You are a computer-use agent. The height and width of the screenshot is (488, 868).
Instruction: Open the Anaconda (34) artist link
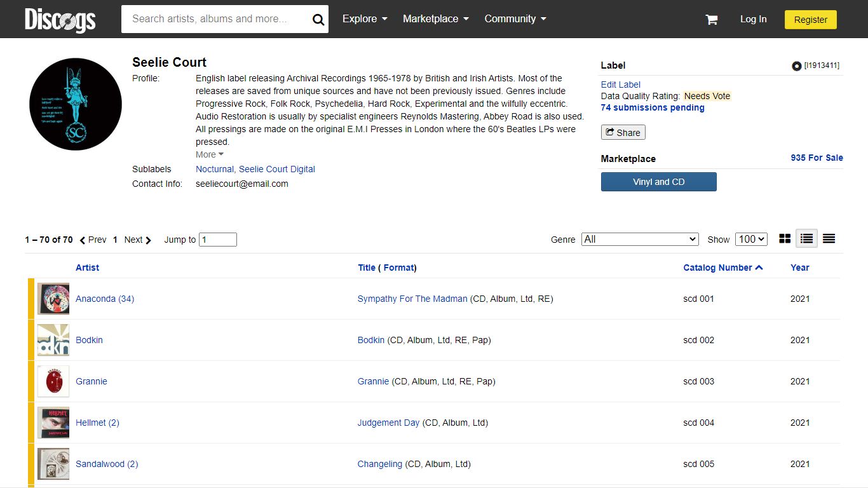pyautogui.click(x=105, y=299)
